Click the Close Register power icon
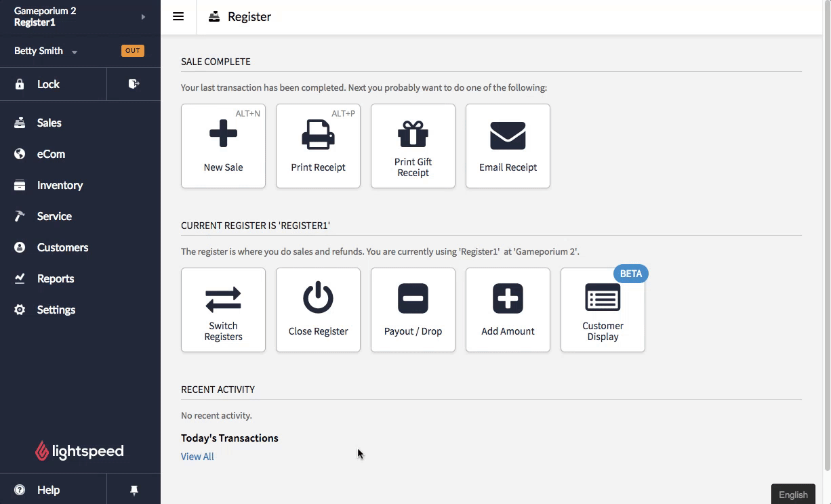 pos(318,298)
